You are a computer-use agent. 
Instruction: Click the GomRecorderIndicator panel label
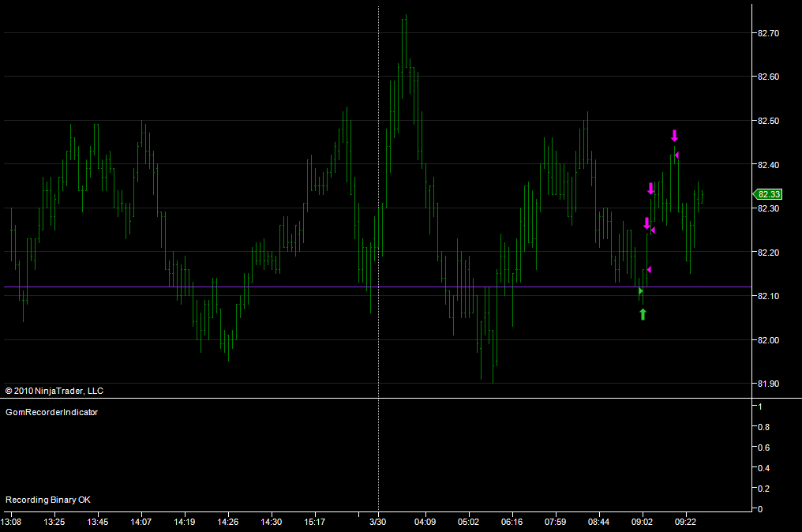coord(51,412)
